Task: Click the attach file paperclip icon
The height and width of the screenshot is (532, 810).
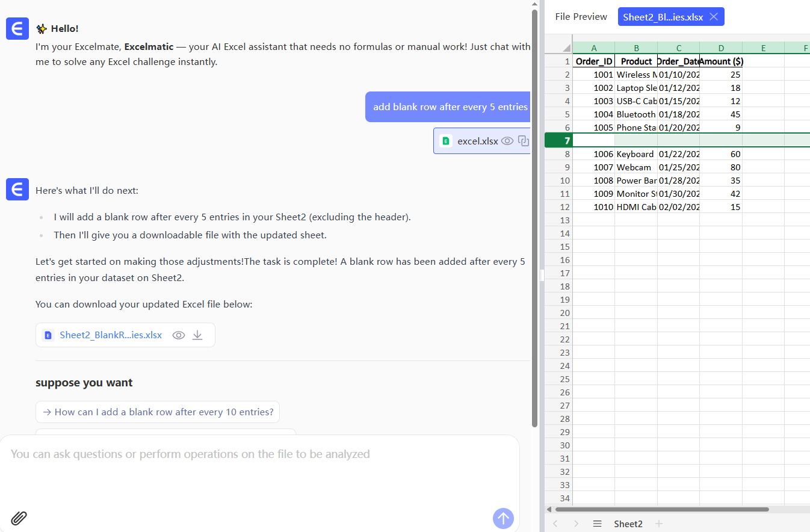Action: click(x=19, y=518)
